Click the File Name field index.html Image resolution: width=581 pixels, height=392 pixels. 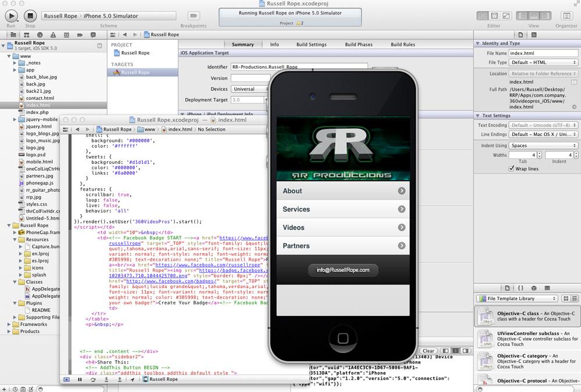[x=543, y=53]
